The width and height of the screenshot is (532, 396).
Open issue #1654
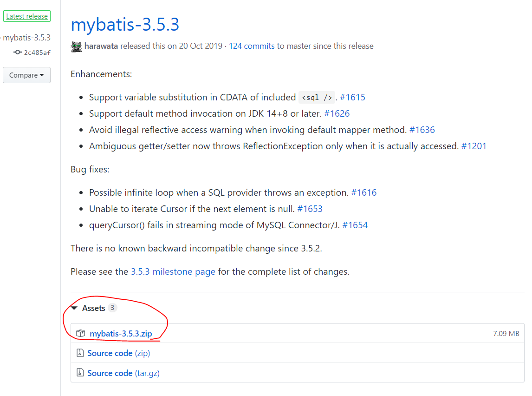coord(355,225)
